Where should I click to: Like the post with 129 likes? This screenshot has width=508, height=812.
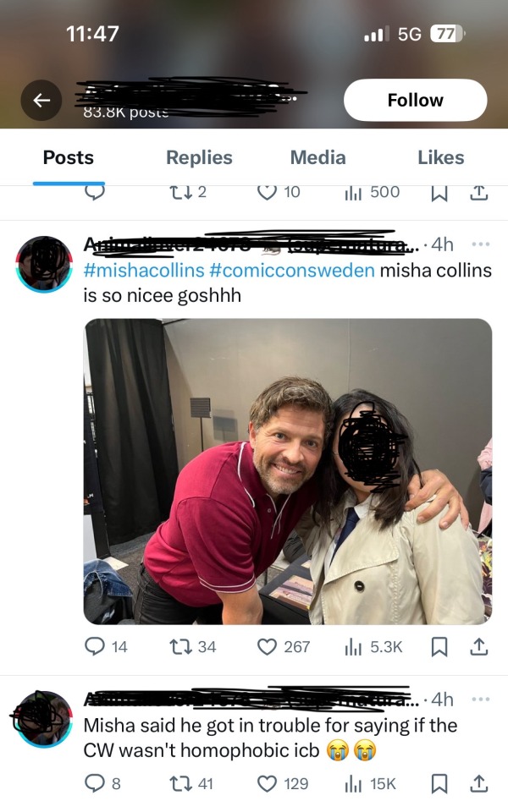click(268, 783)
